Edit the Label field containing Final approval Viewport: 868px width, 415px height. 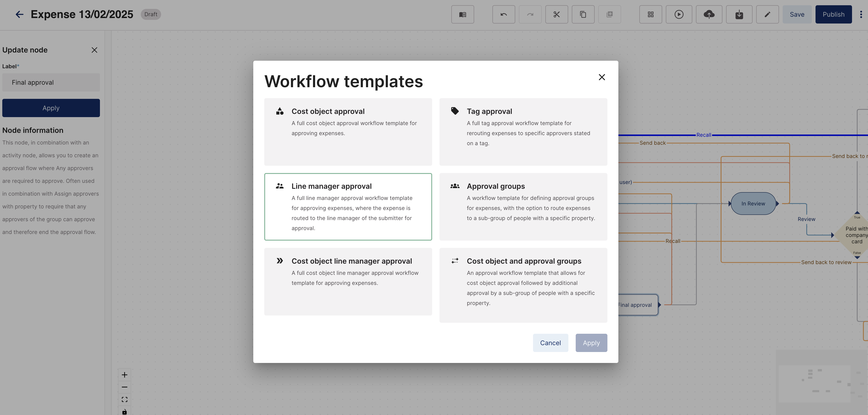pos(51,82)
